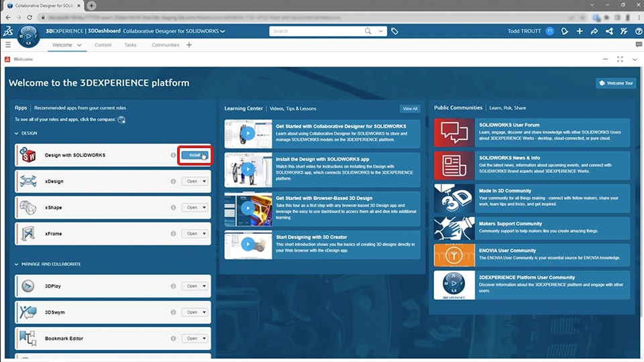Show info for Bookmark Editor app
644x362 pixels.
coord(173,339)
